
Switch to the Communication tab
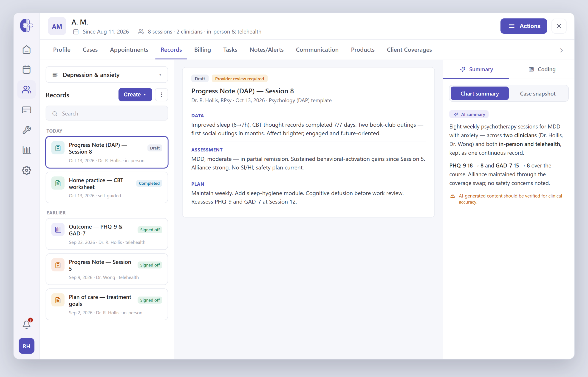[x=317, y=50]
